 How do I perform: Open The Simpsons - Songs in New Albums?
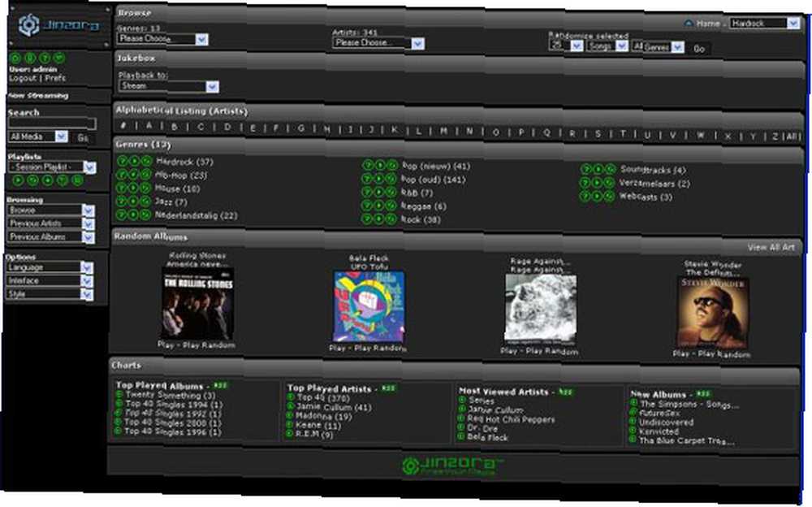(689, 404)
